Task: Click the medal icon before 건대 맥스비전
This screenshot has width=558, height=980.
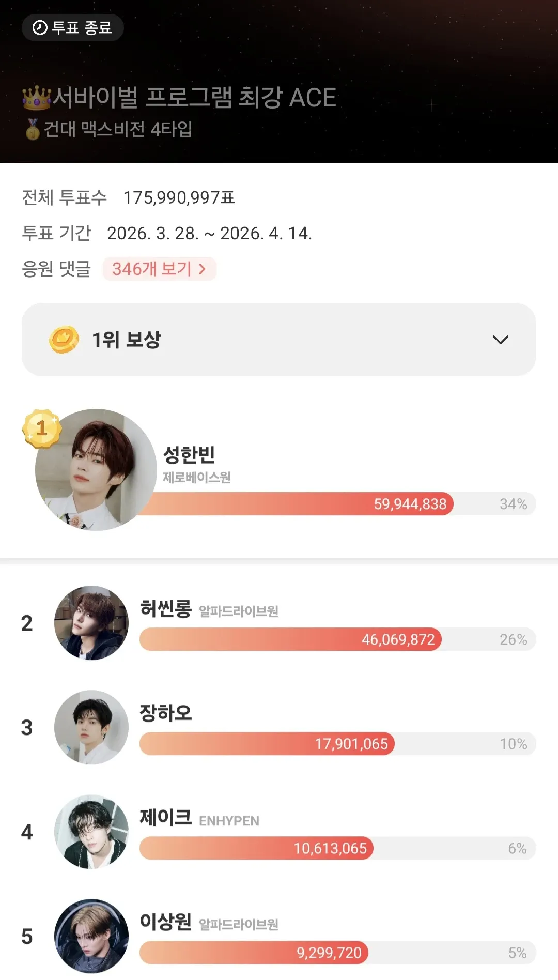Action: pyautogui.click(x=33, y=129)
